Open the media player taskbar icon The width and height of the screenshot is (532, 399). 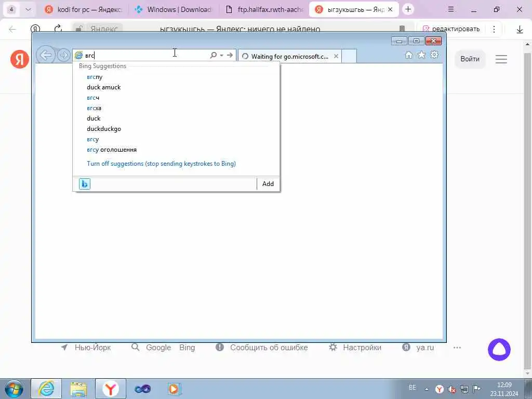click(x=174, y=389)
